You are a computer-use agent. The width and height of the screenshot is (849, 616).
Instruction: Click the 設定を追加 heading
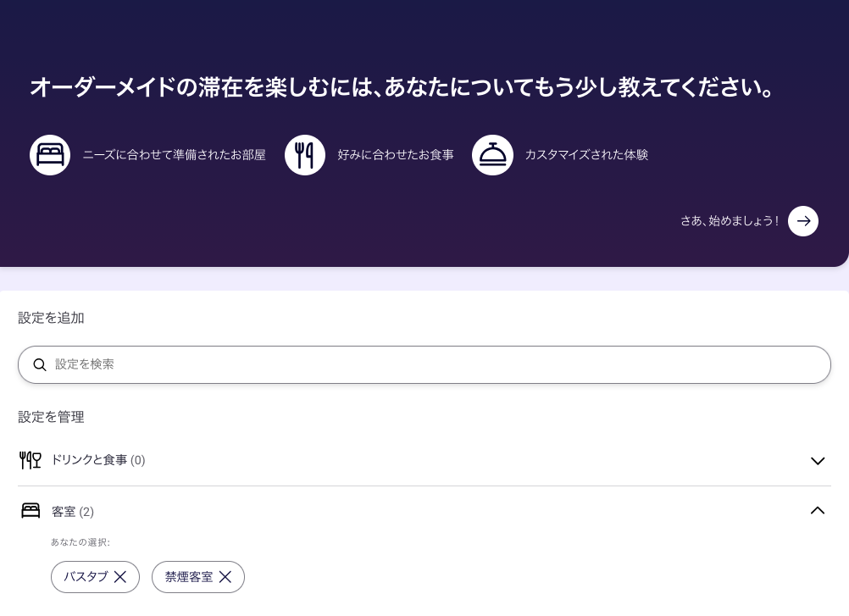point(51,318)
